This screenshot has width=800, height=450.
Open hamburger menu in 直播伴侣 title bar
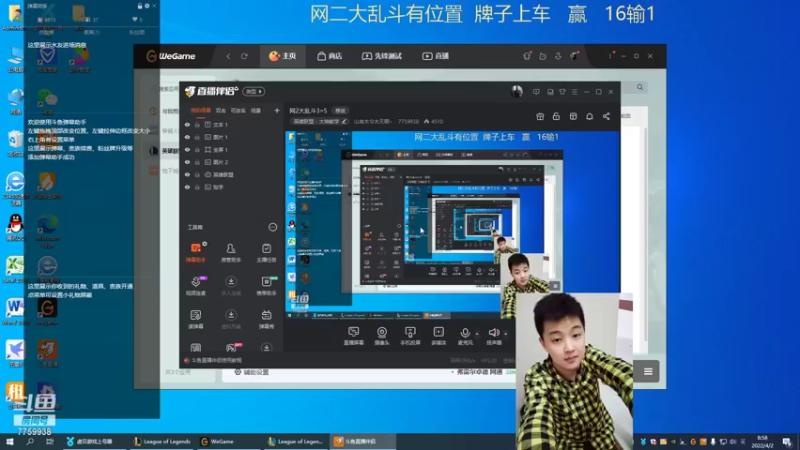tap(574, 92)
